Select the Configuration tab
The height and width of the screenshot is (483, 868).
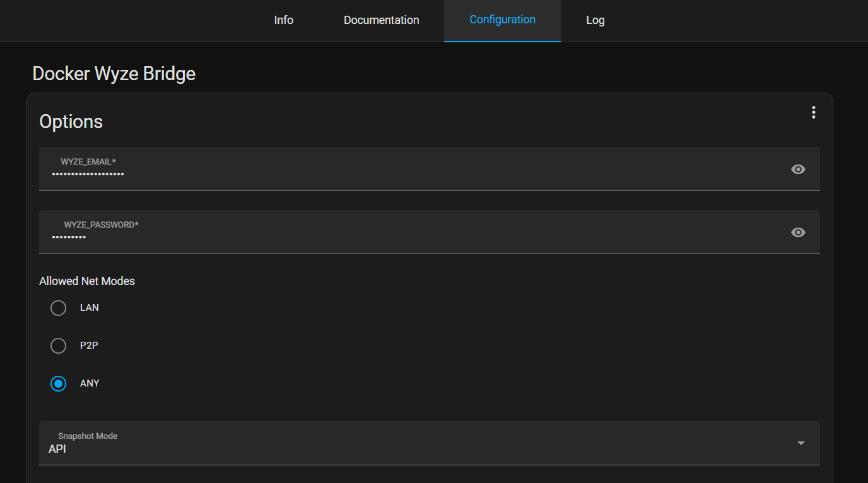501,20
